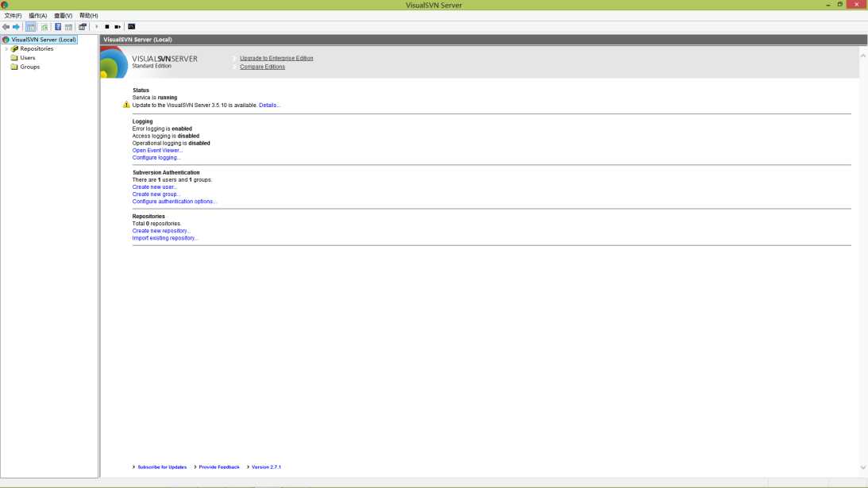Screen dimensions: 868x488
Task: Open the 操作(A) menu
Action: [x=37, y=16]
